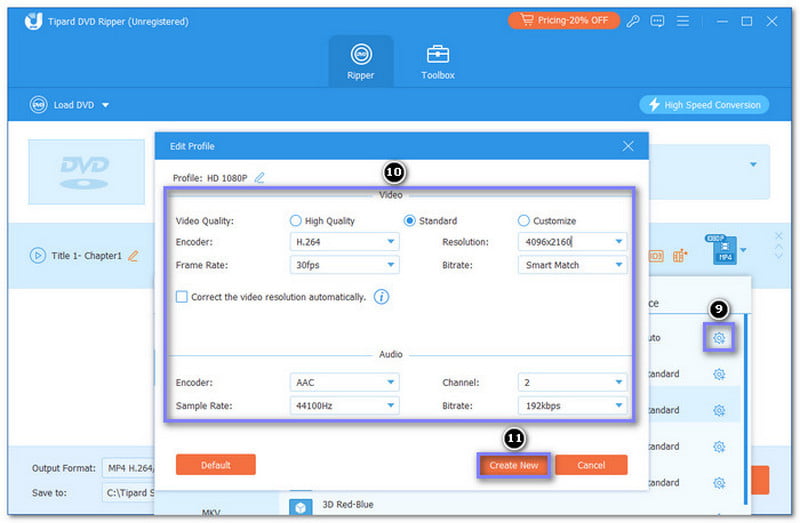Open the Sample Rate 44100Hz dropdown
800x523 pixels.
344,406
